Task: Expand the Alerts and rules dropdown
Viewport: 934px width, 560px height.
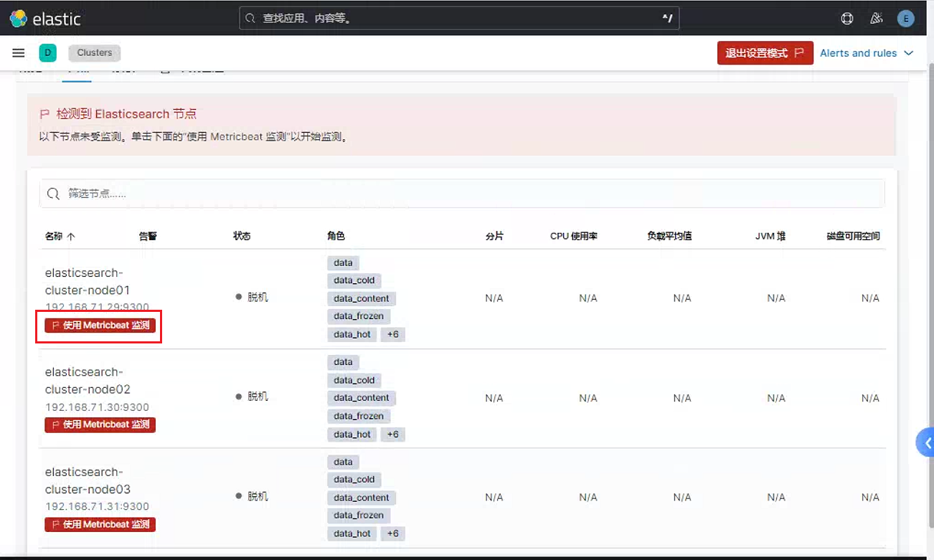Action: tap(867, 53)
